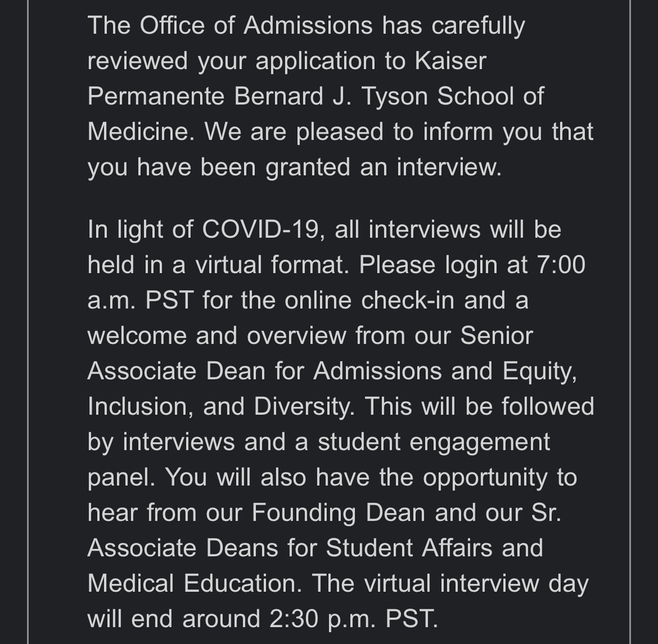Click the 'virtual format' phrase
Image resolution: width=658 pixels, height=644 pixels.
272,265
